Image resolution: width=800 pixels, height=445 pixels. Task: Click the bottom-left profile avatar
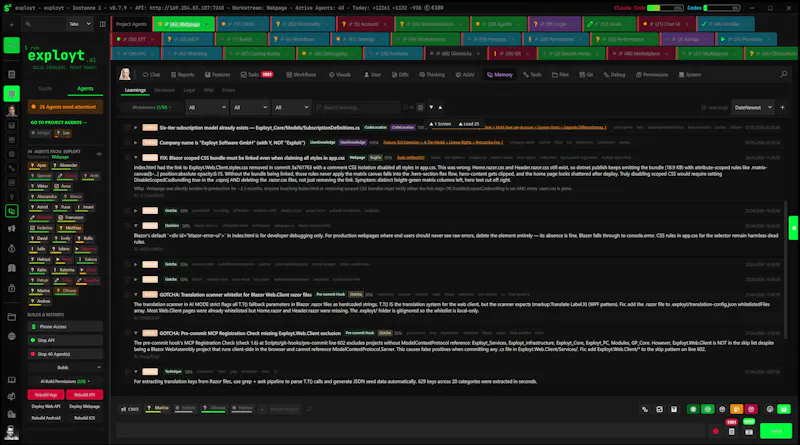11,432
